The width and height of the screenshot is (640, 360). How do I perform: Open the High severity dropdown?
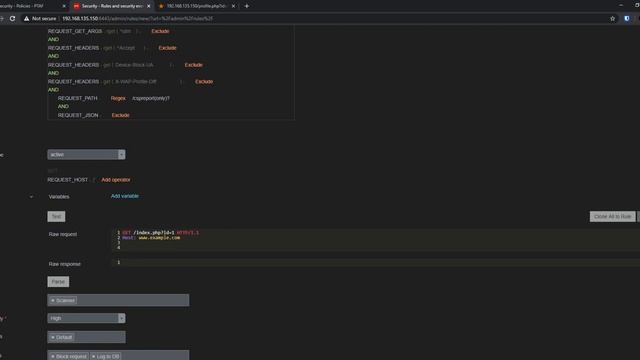pos(86,318)
